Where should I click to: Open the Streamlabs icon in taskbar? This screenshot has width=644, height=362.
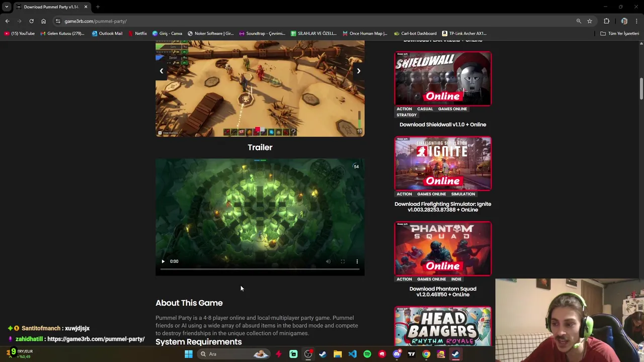293,354
